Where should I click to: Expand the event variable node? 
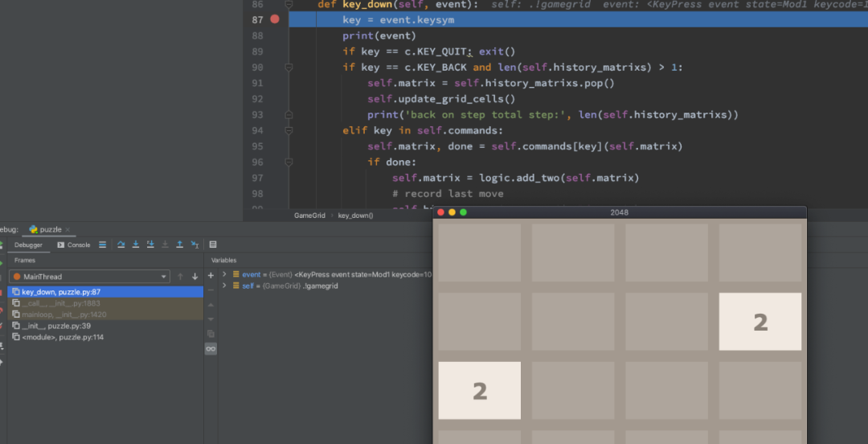[x=224, y=274]
